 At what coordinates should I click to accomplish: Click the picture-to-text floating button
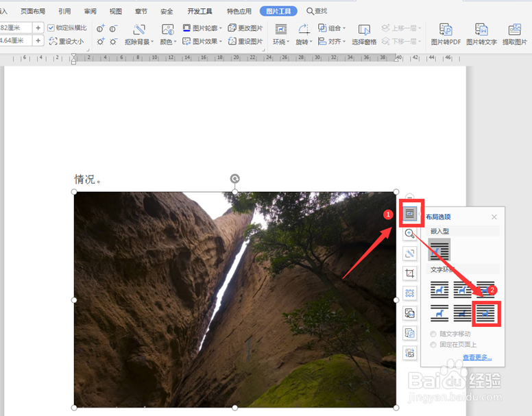pos(409,313)
